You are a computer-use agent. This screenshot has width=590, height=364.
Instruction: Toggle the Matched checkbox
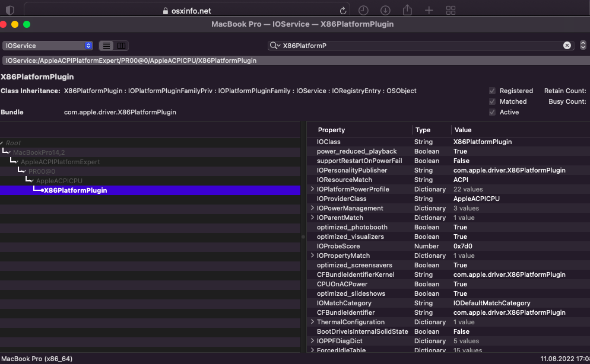(492, 101)
